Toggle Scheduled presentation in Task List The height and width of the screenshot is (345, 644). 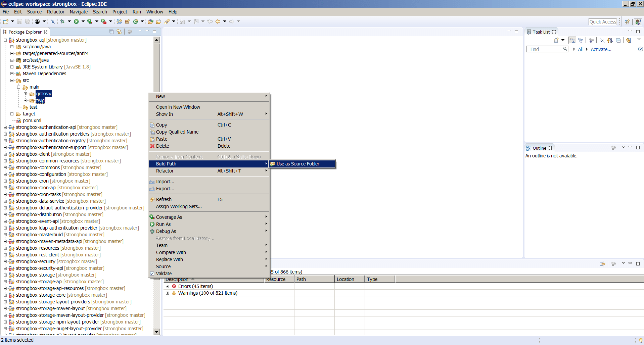[x=581, y=40]
